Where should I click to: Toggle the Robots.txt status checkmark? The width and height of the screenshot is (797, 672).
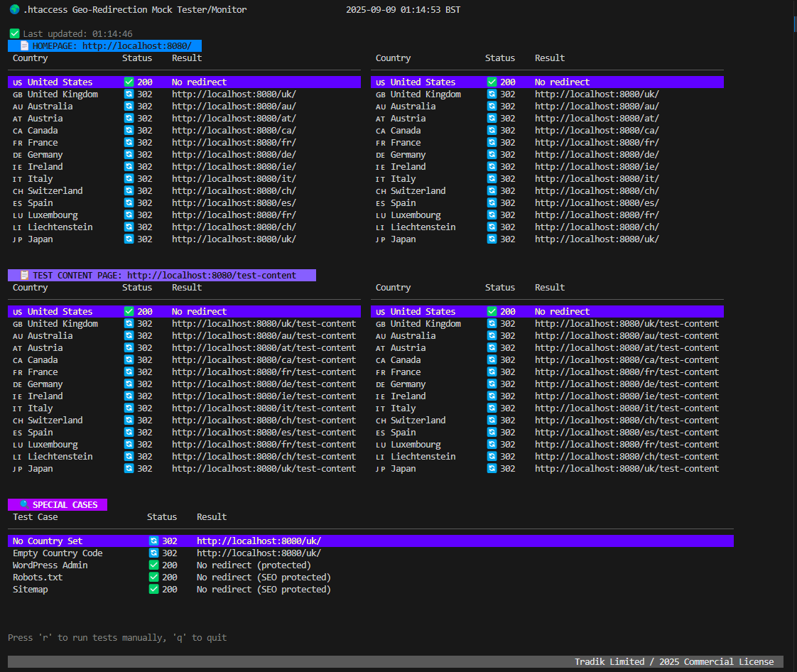(153, 577)
